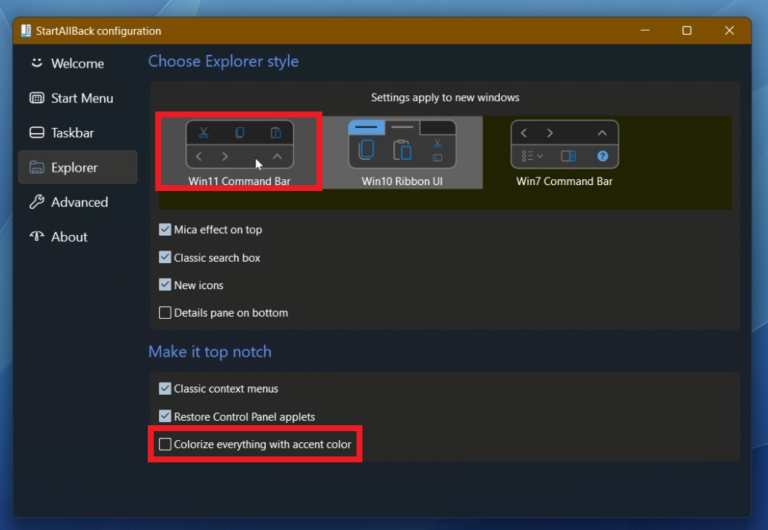Click Settings apply to new windows text
The height and width of the screenshot is (530, 768).
(x=445, y=97)
